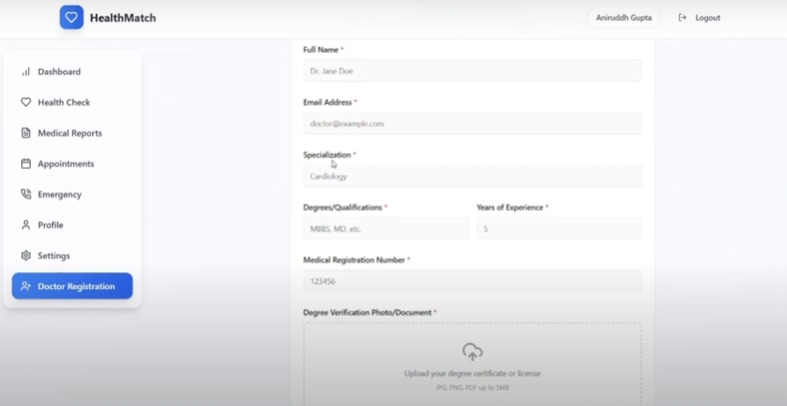
Task: Go to Health Check section
Action: click(x=72, y=102)
